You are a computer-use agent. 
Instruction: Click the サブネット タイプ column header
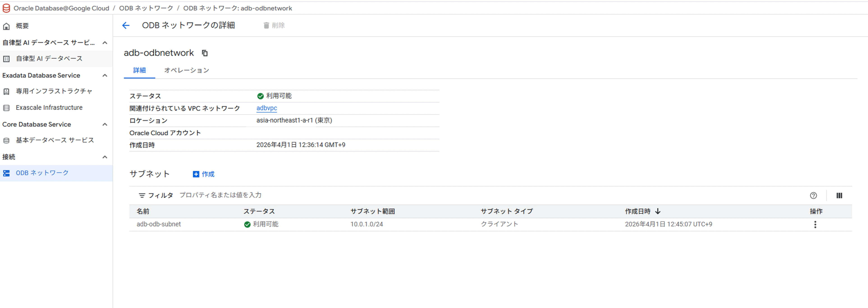507,211
